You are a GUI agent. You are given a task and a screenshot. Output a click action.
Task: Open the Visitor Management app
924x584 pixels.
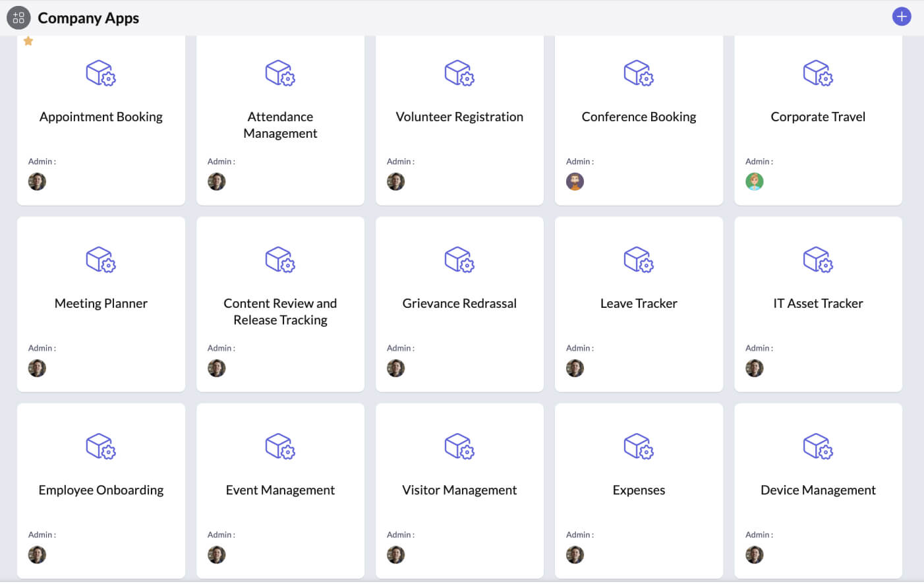pyautogui.click(x=459, y=490)
